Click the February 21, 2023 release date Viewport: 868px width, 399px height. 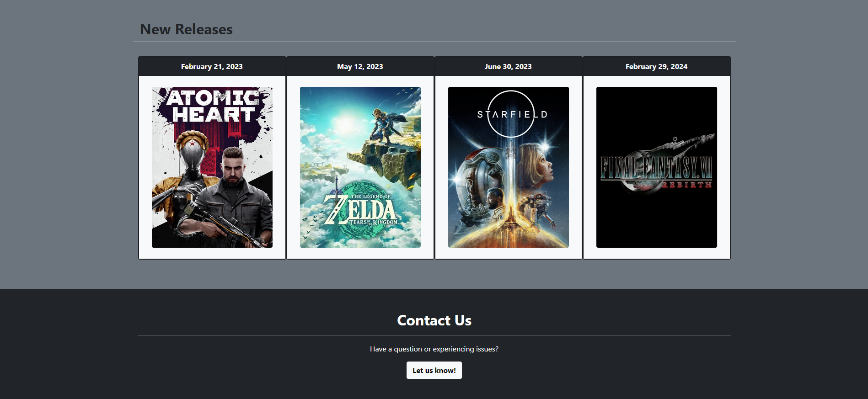coord(212,67)
